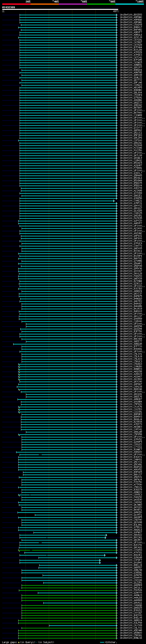
Task: Click the UniRef100_C1MQ23 hit label
Action: (131, 85)
